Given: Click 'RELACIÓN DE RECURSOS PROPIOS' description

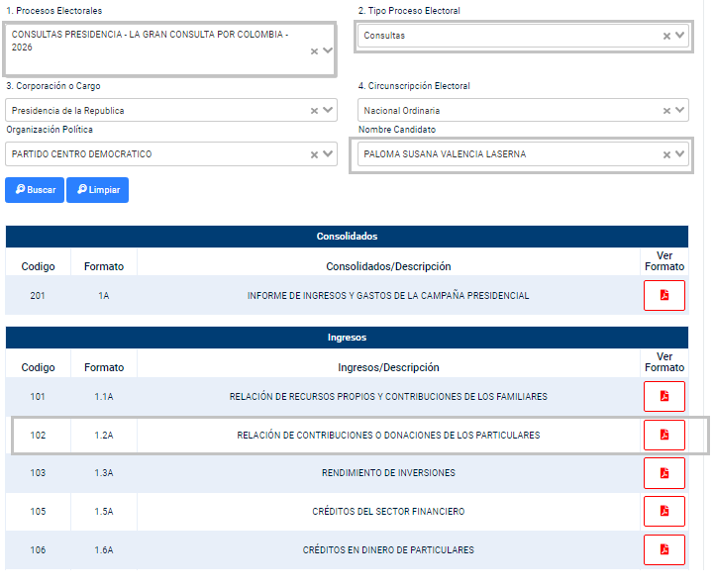Looking at the screenshot, I should 388,397.
